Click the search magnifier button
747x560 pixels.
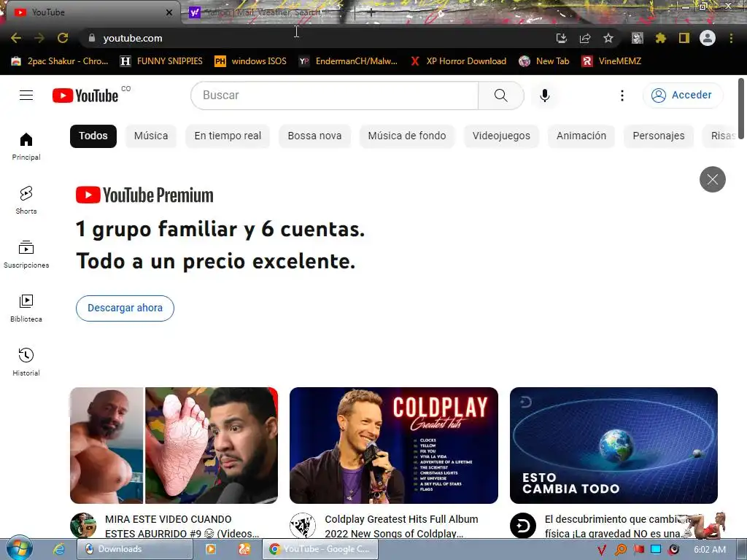click(500, 96)
